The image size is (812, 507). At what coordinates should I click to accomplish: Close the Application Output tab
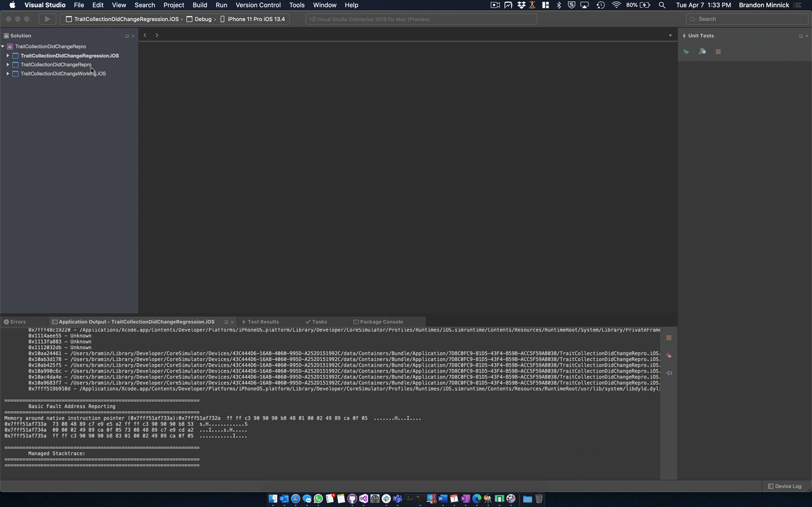point(232,322)
